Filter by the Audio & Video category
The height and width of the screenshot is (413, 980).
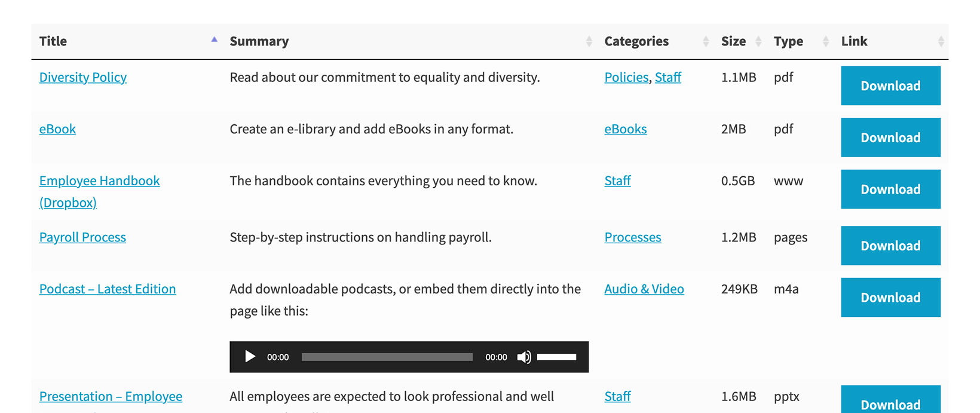[644, 289]
